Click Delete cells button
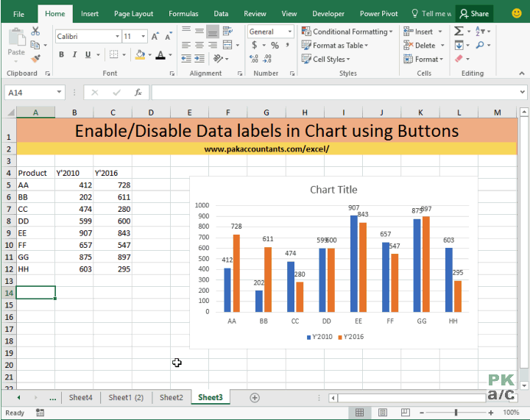Screen dimensions: 530x420 click(424, 46)
